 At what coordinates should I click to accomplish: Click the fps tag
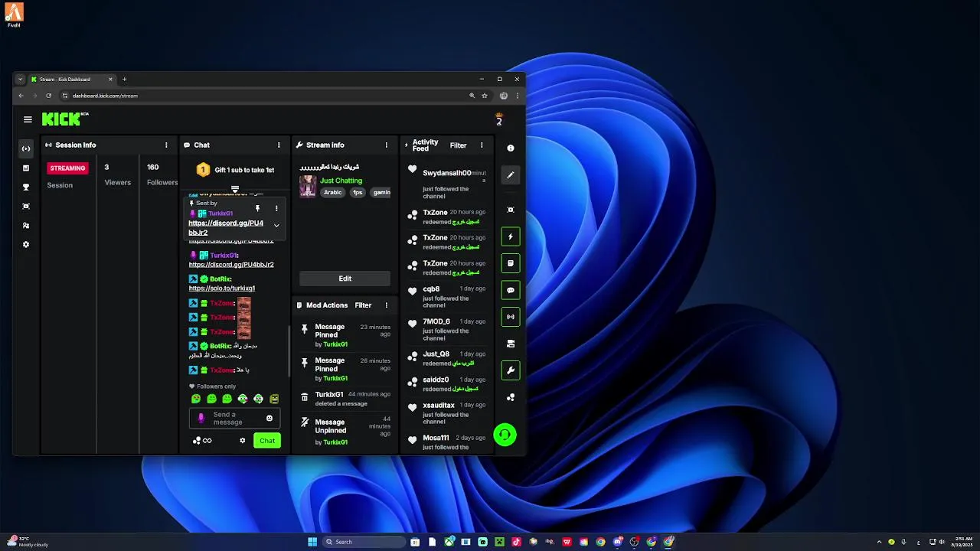(358, 193)
